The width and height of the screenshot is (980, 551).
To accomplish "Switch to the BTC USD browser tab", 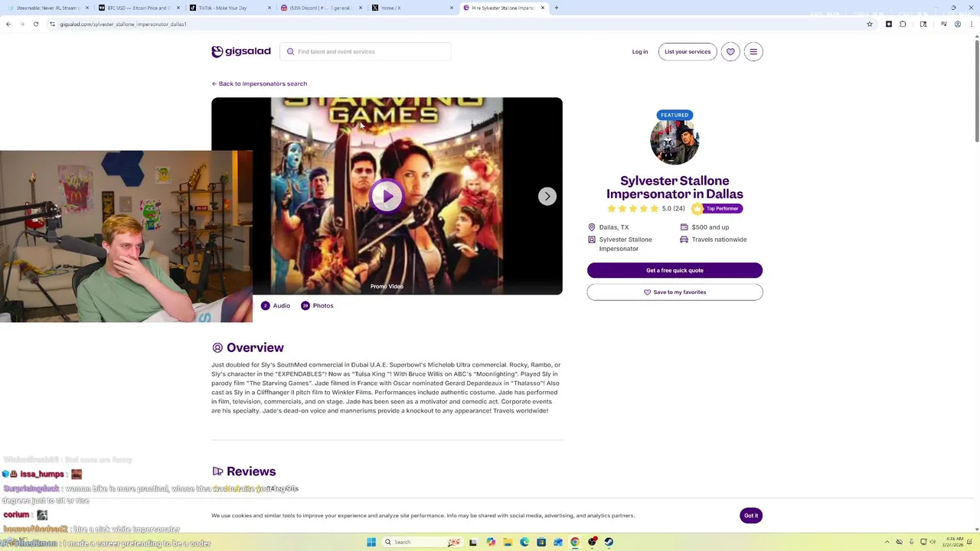I will pyautogui.click(x=138, y=8).
